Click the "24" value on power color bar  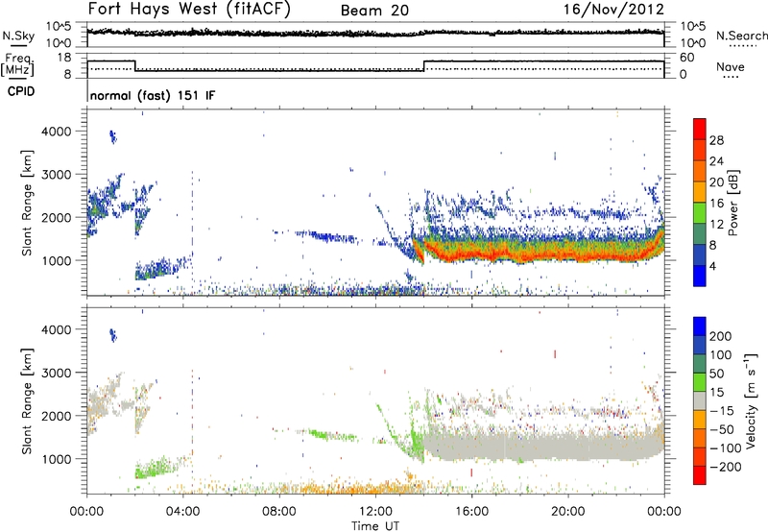tap(716, 161)
